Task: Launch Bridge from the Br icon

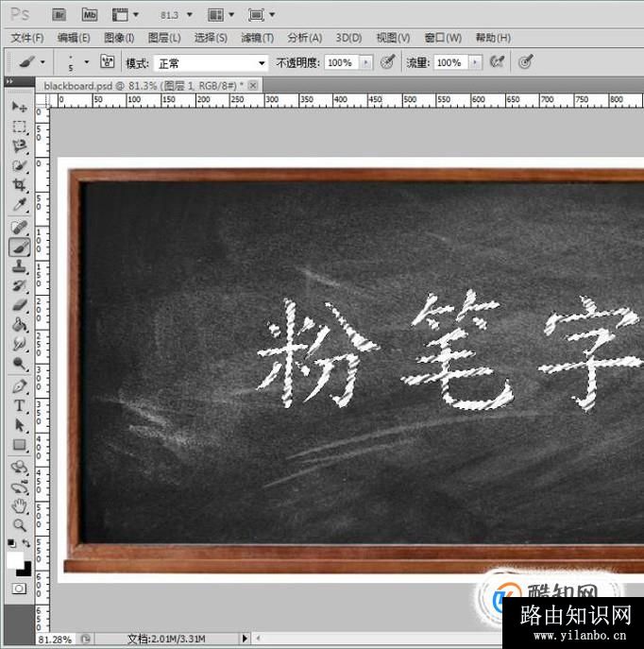Action: [x=59, y=15]
